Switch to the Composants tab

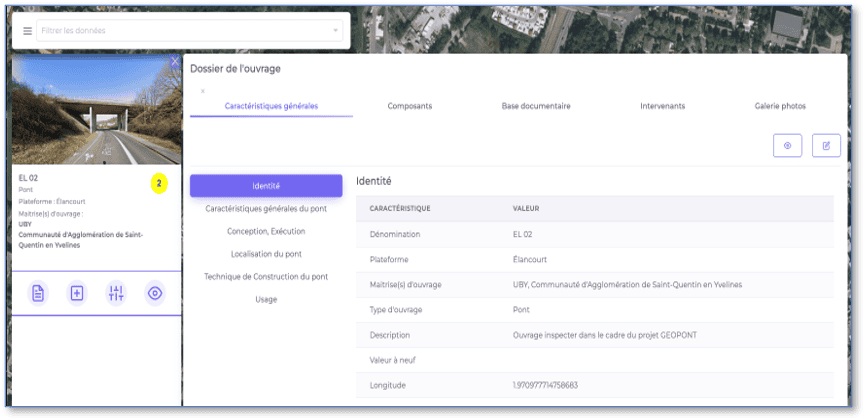point(409,106)
